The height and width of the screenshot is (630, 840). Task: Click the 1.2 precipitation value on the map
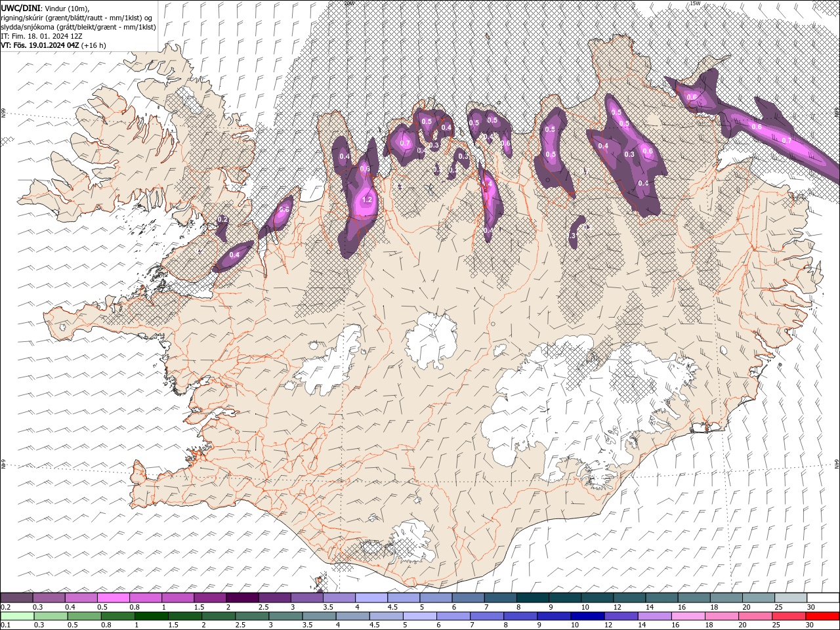(x=367, y=199)
